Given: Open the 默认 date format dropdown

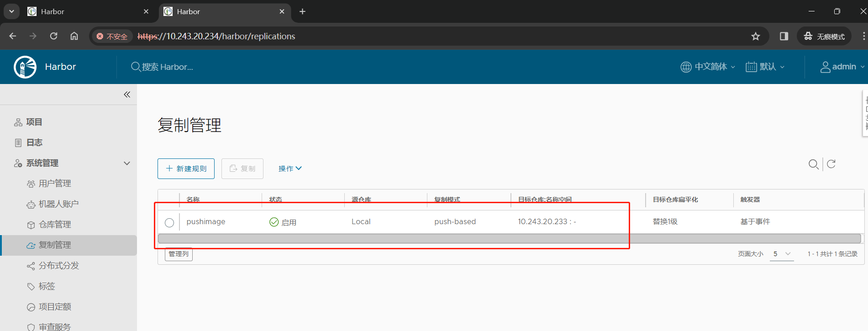Looking at the screenshot, I should tap(765, 67).
